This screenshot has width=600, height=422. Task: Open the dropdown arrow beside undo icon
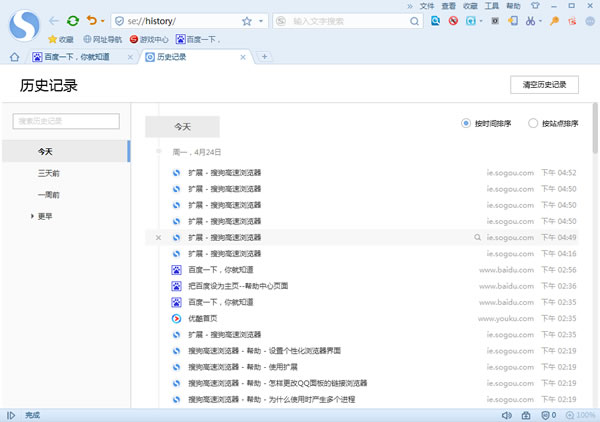(x=103, y=21)
